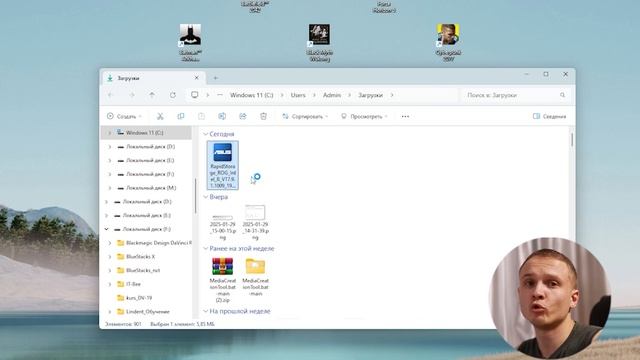Expand the BlueStacks_nxt folder chevron
This screenshot has width=640, height=360.
tap(109, 270)
